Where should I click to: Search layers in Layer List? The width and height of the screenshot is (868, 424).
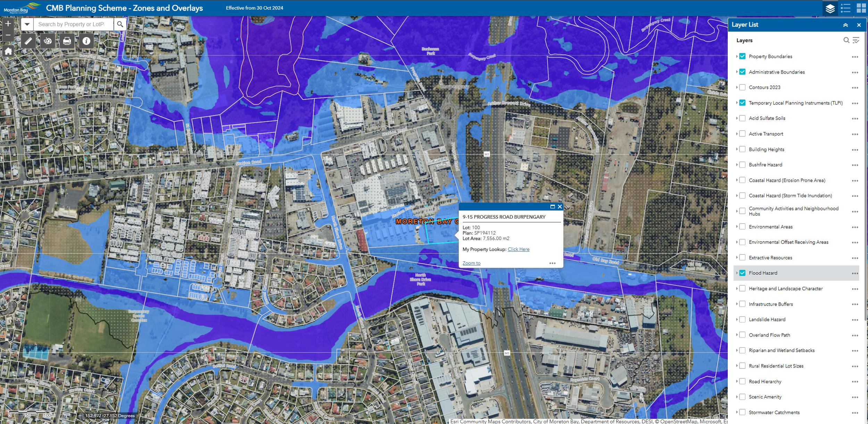coord(846,40)
